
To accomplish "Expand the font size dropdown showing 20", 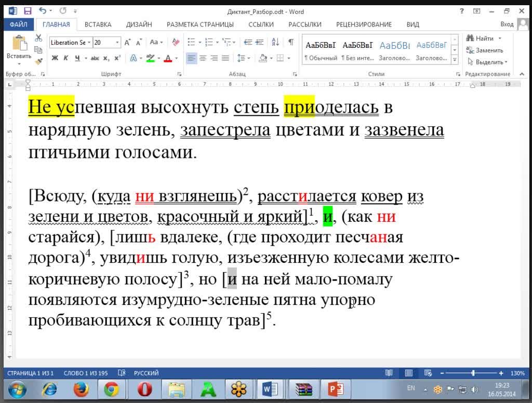I will click(x=117, y=43).
